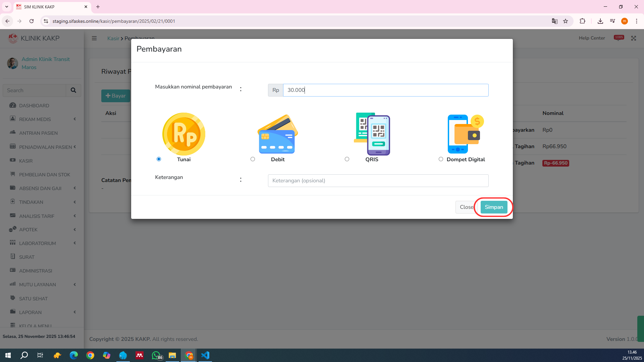Expand the LABORATORIUM sidebar menu
Image resolution: width=644 pixels, height=362 pixels.
click(x=37, y=243)
